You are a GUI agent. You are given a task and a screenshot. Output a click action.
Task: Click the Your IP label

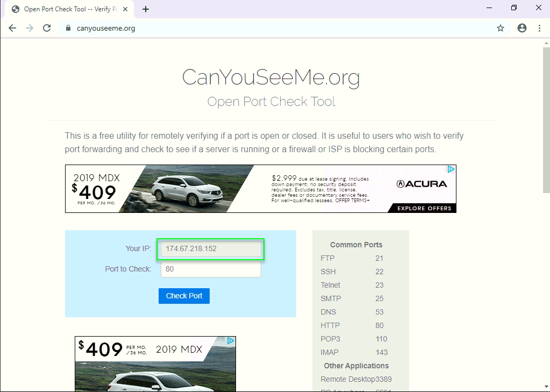coord(138,249)
